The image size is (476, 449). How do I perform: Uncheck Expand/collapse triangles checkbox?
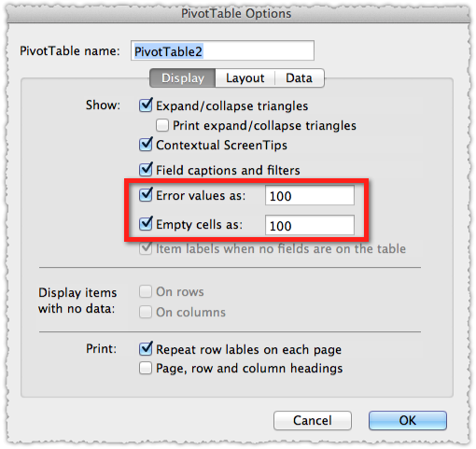click(x=146, y=105)
